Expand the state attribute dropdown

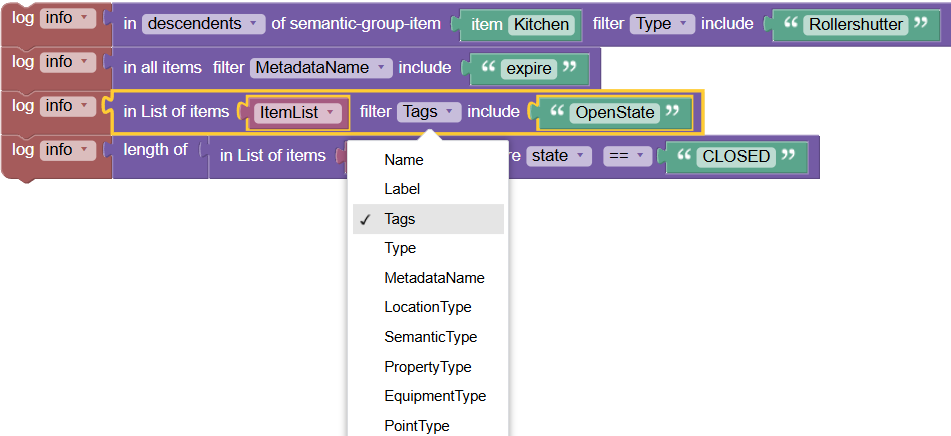tap(559, 156)
